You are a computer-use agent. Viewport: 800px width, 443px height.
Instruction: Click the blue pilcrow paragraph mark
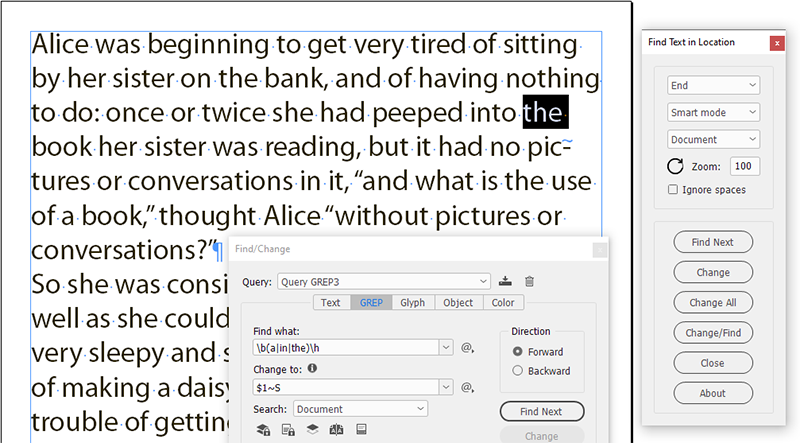pyautogui.click(x=218, y=251)
